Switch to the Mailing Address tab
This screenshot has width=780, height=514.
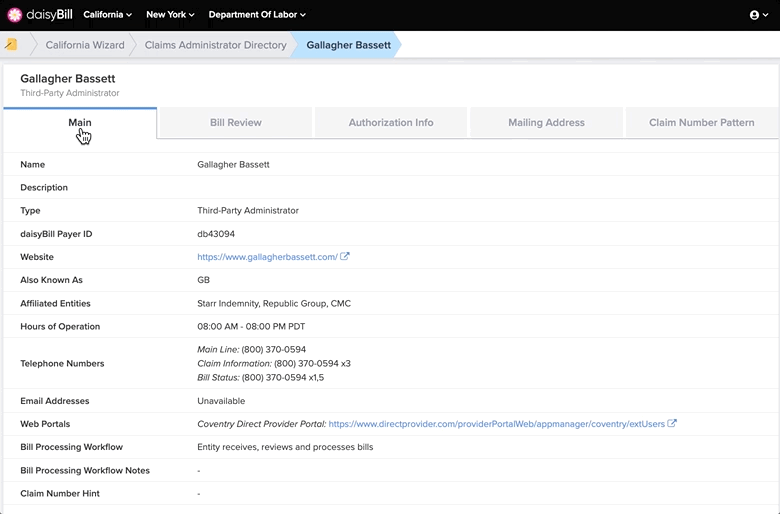[546, 122]
